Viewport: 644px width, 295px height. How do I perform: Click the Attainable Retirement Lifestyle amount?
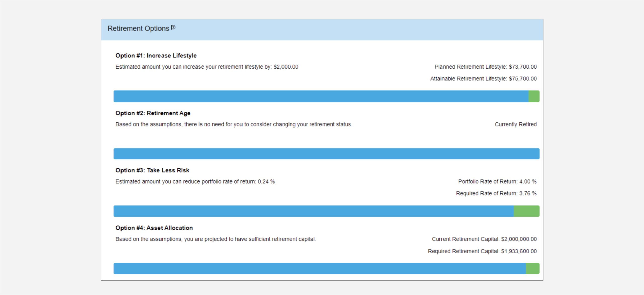522,79
